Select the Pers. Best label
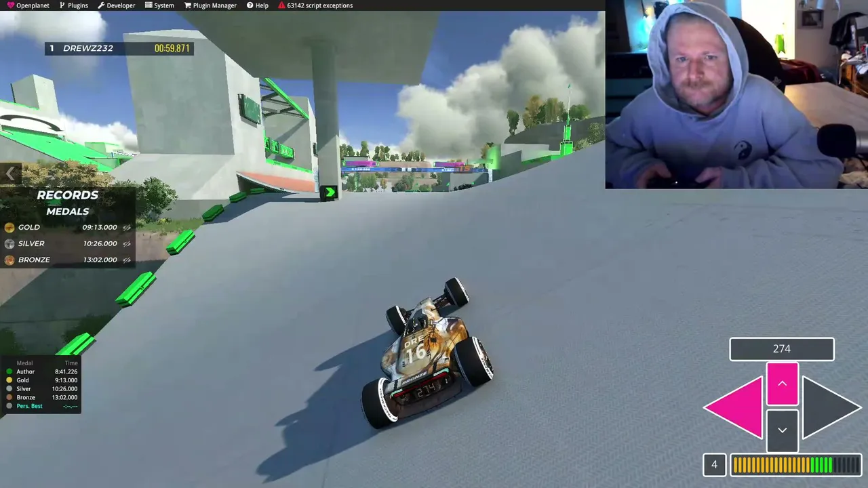The width and height of the screenshot is (868, 488). (29, 406)
